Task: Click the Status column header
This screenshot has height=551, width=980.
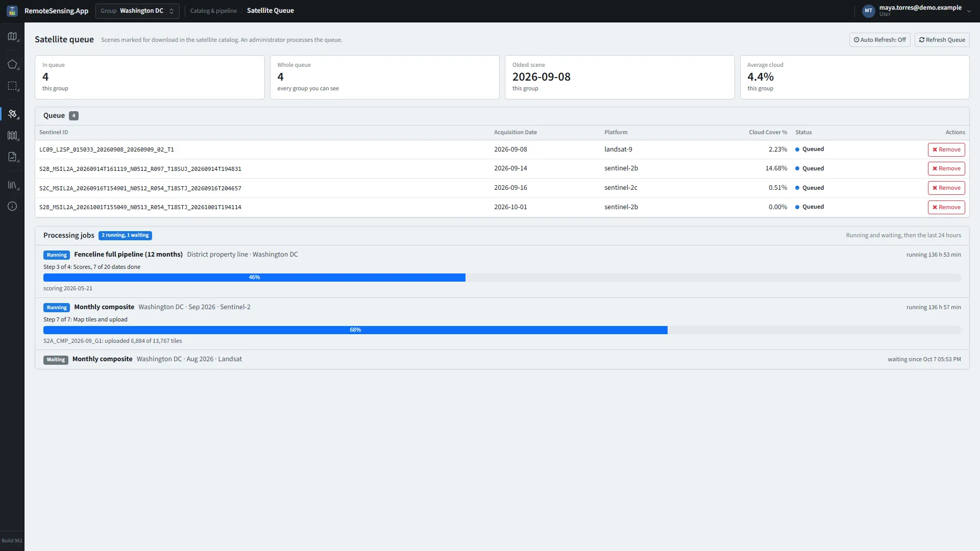Action: pyautogui.click(x=803, y=132)
